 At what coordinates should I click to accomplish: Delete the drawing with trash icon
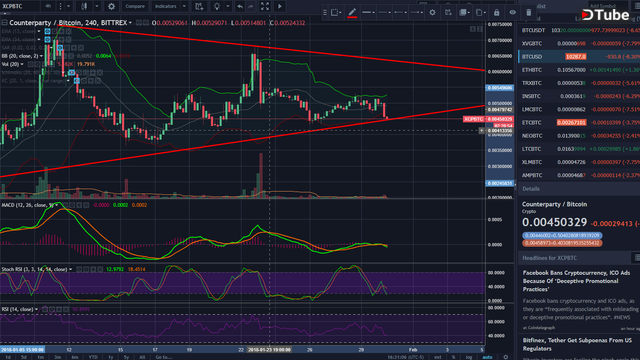529,13
